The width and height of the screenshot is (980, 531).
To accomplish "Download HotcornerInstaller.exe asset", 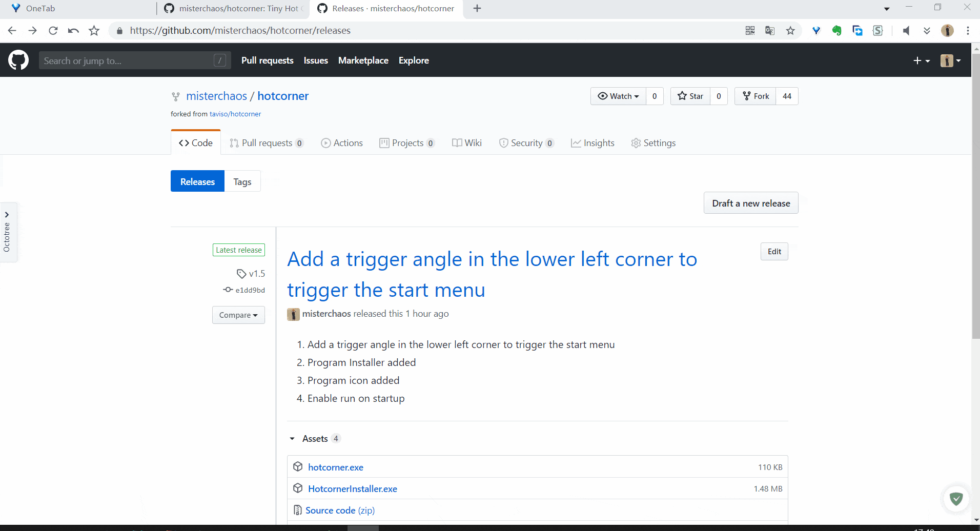I will (353, 489).
